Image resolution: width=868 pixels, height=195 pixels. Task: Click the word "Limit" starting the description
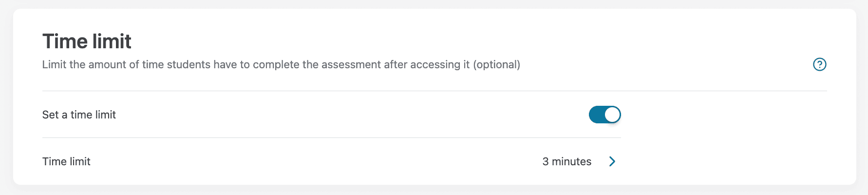pos(54,64)
